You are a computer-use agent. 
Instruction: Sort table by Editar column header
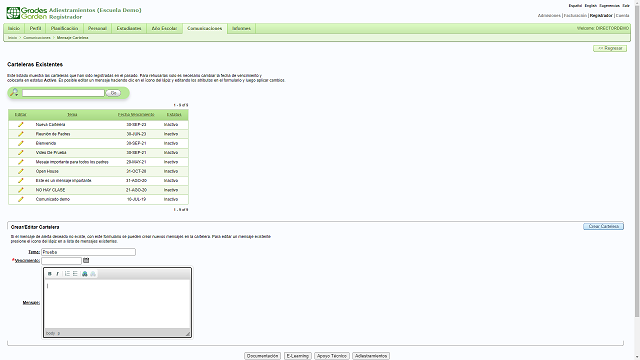[x=20, y=115]
